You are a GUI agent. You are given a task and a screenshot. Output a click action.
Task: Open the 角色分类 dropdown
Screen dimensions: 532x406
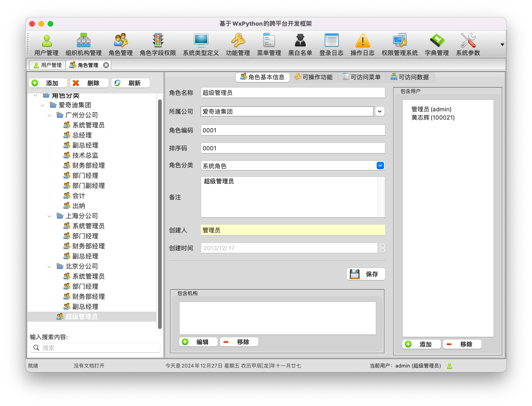point(380,165)
